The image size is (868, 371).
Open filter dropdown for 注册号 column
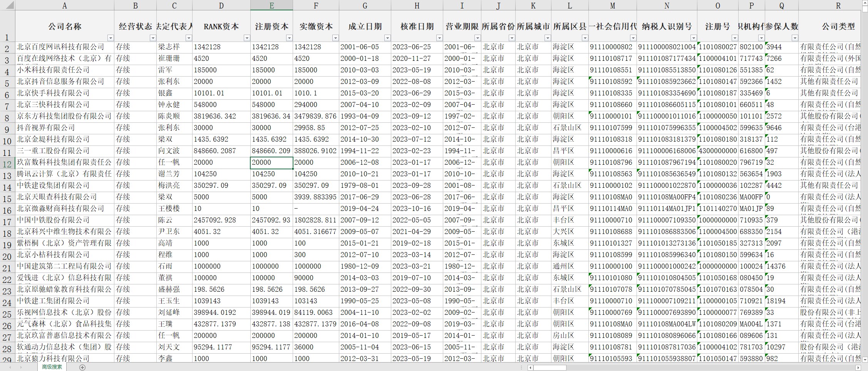[735, 38]
